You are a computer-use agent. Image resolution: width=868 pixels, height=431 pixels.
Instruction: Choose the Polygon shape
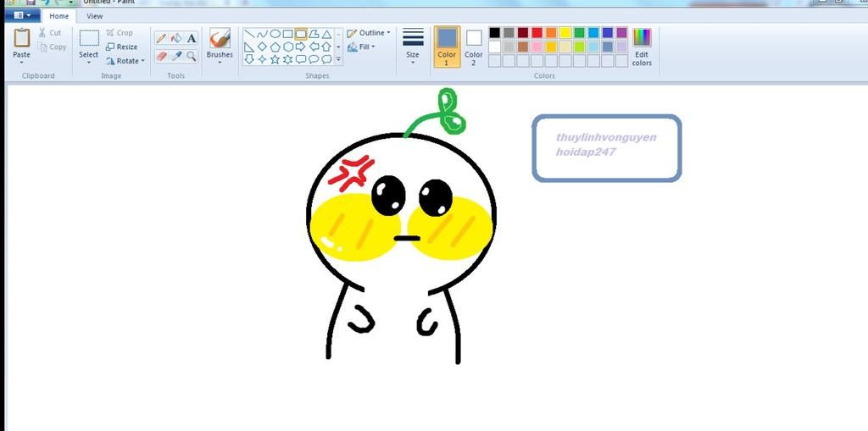point(314,35)
